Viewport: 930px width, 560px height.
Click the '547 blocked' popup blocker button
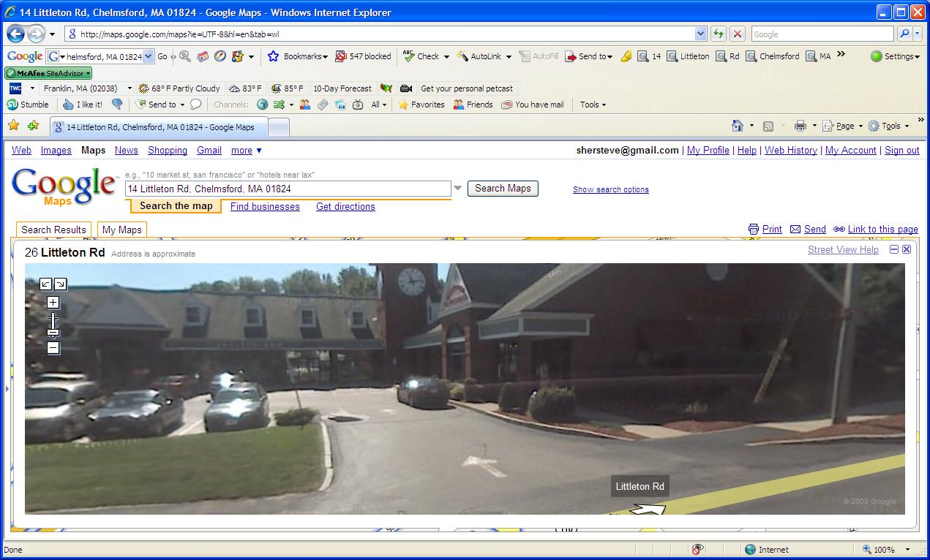tap(363, 56)
